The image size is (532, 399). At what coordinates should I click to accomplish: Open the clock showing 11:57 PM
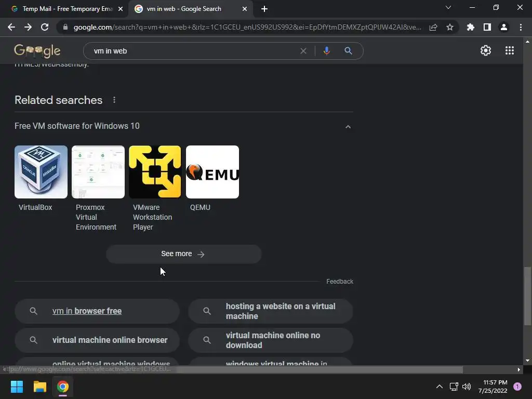point(493,387)
